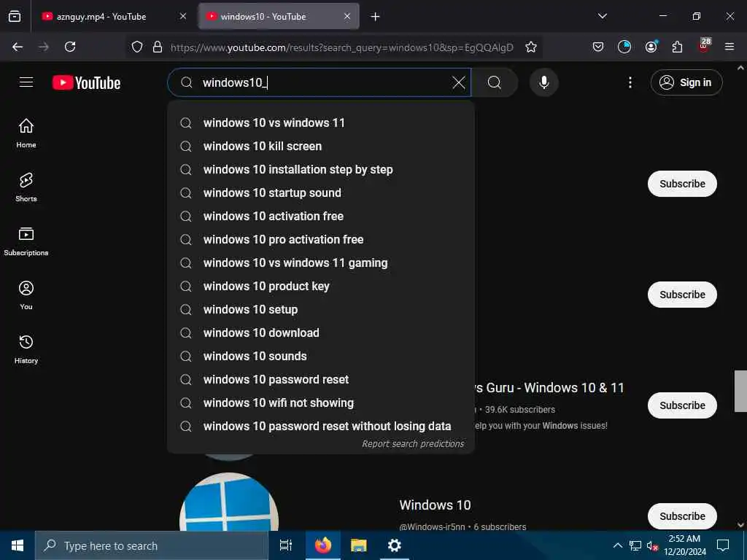Viewport: 747px width, 560px height.
Task: Open the three-dot settings menu
Action: 630,83
